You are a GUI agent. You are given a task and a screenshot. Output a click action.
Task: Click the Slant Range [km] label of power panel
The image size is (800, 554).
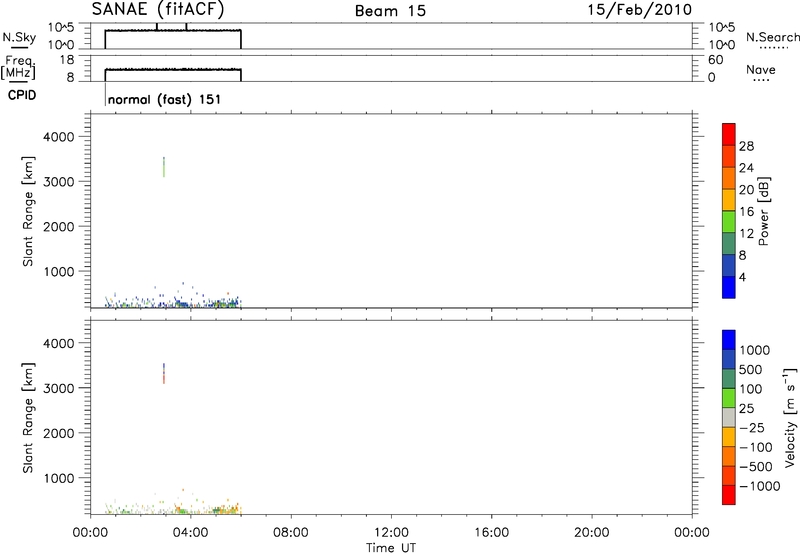28,211
